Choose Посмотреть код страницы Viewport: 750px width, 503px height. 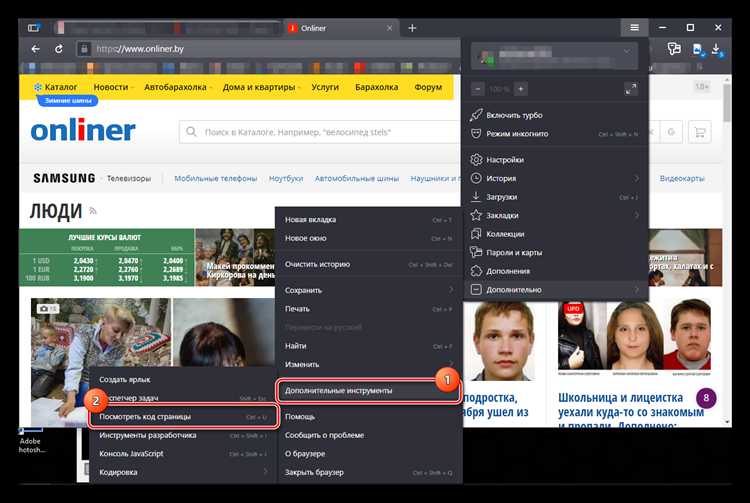tap(183, 417)
